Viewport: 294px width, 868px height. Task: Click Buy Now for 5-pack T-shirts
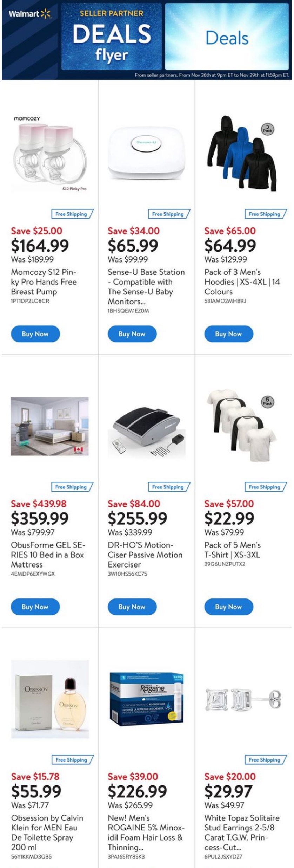pos(228,607)
